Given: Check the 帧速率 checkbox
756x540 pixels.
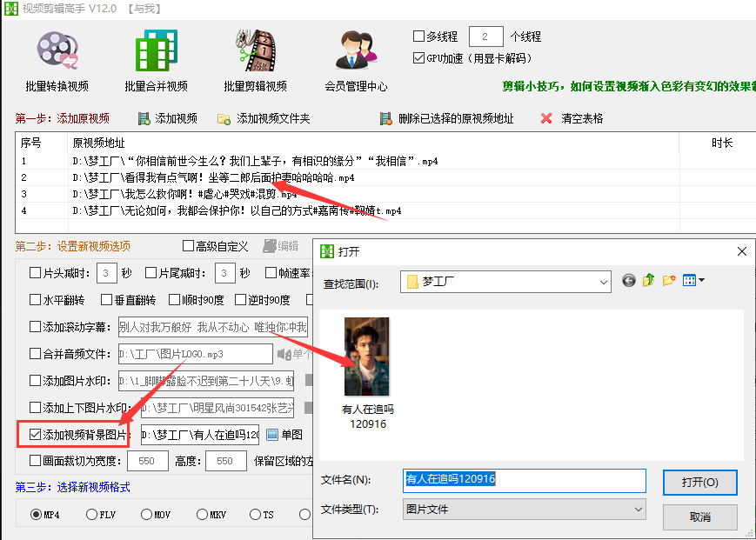Looking at the screenshot, I should coord(271,273).
